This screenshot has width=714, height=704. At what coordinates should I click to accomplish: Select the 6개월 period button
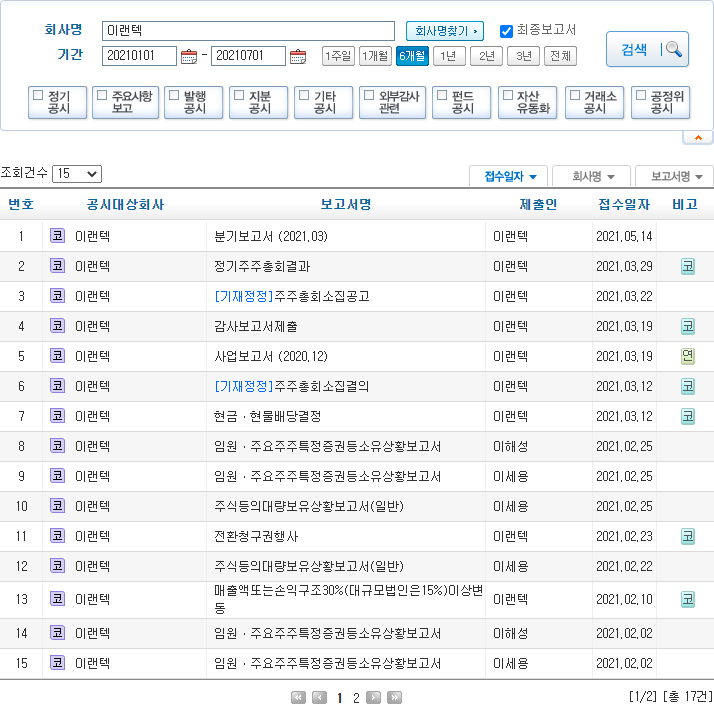click(x=412, y=56)
